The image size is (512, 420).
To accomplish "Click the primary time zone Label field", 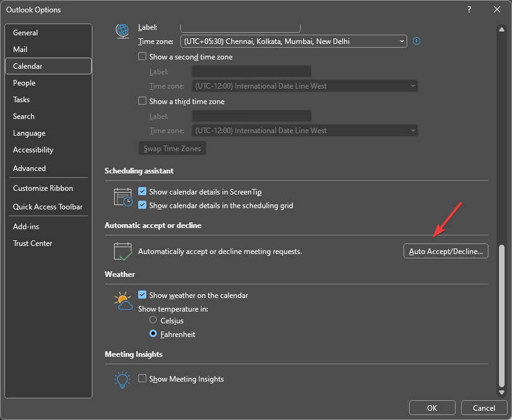I will point(241,28).
